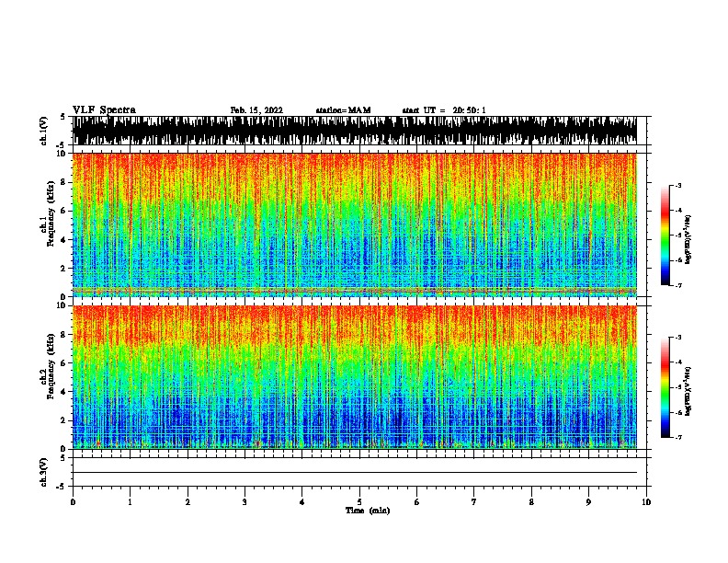The image size is (728, 563).
Task: Click the "-7" label on ch.2 color bar
Action: 677,438
